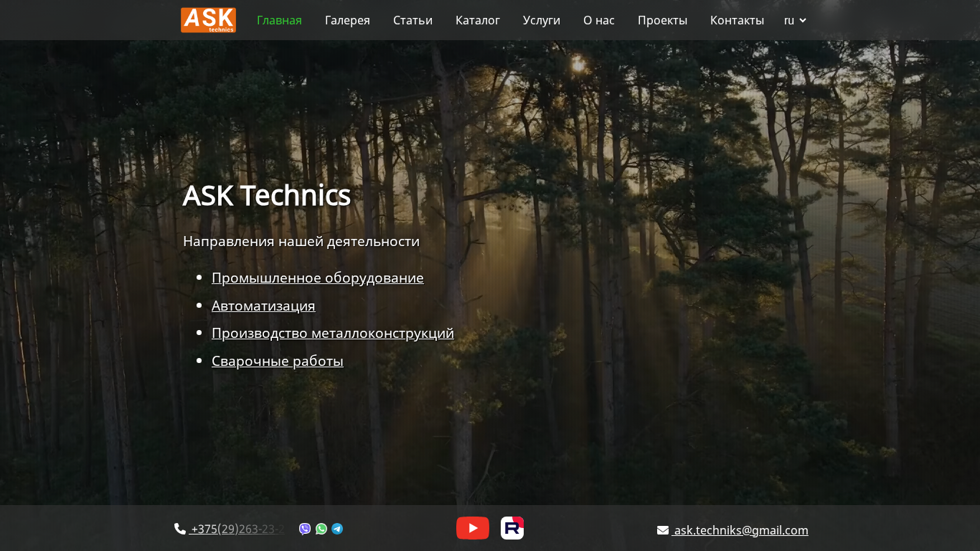Viewport: 980px width, 551px height.
Task: Click the ask.techniks@gmail.com email link
Action: (740, 530)
